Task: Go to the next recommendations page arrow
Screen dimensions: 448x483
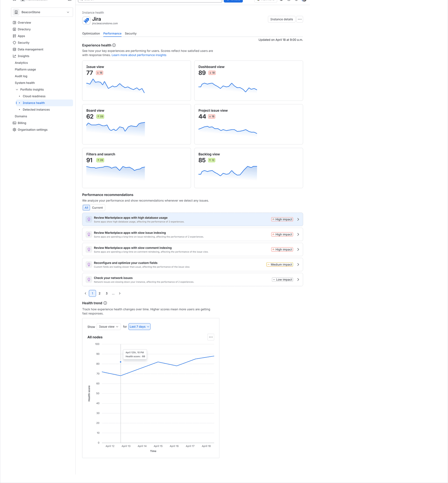Action: click(120, 294)
